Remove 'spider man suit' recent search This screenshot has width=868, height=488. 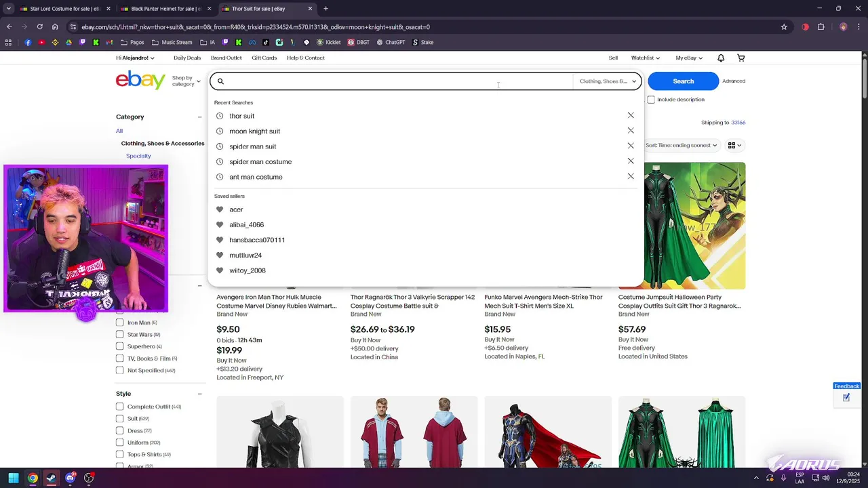pos(631,146)
